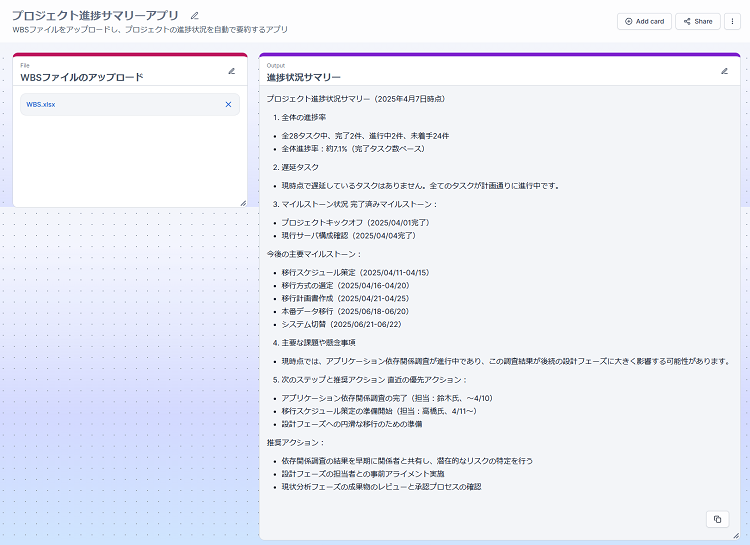Remove the WBS.xlsx file
This screenshot has width=750, height=545.
228,104
